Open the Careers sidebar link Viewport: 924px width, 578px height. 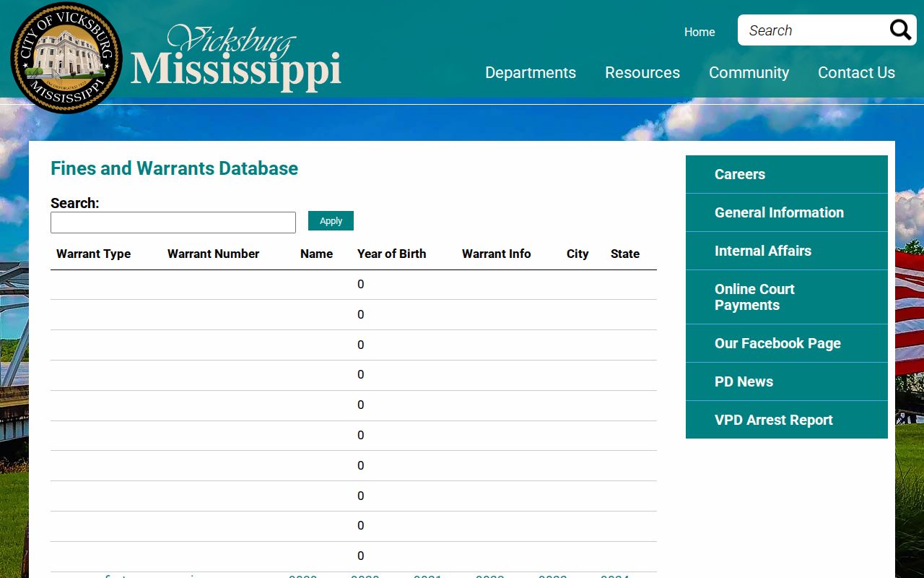[787, 174]
